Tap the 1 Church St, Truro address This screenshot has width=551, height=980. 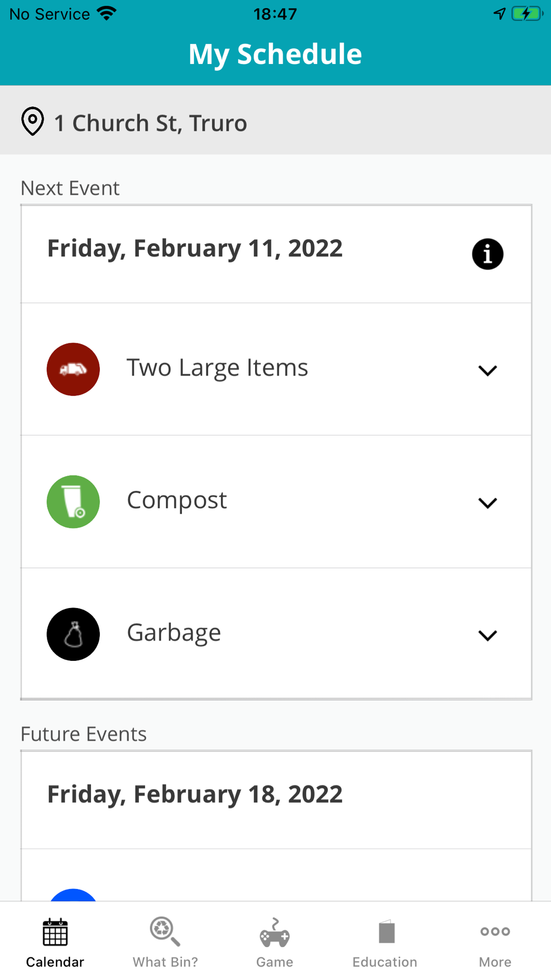click(150, 123)
